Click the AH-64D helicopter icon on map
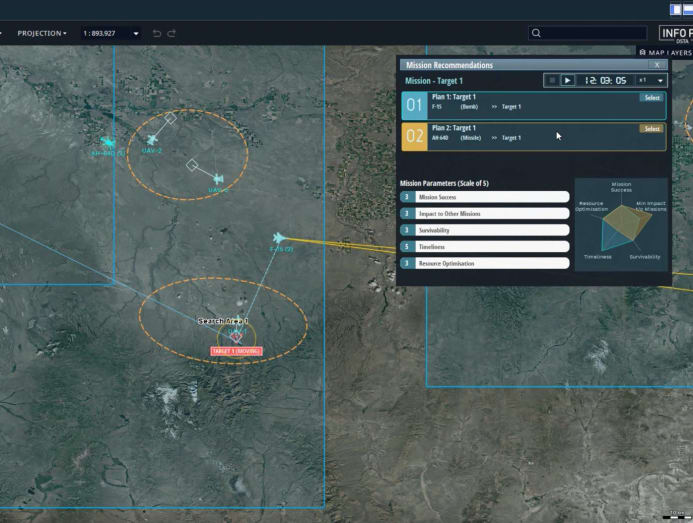Screen dimensions: 693x523 pyautogui.click(x=108, y=142)
